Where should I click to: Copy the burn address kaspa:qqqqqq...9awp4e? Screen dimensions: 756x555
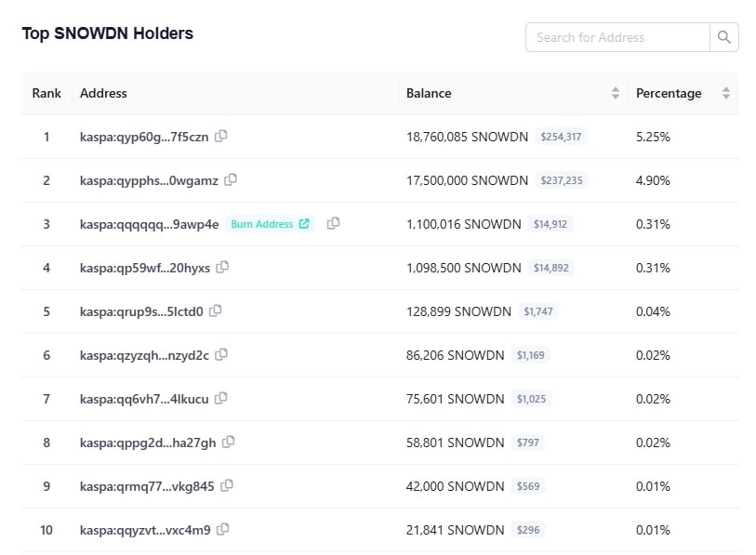(334, 223)
